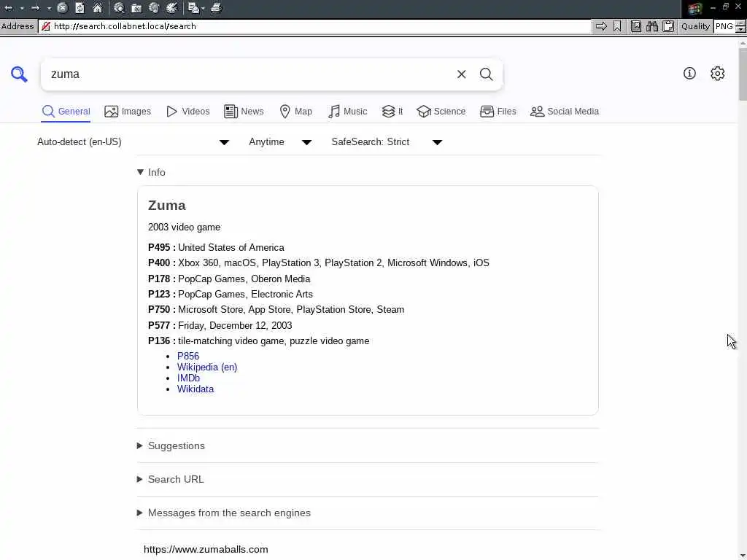Click the Address label
The image size is (747, 560).
pos(18,26)
